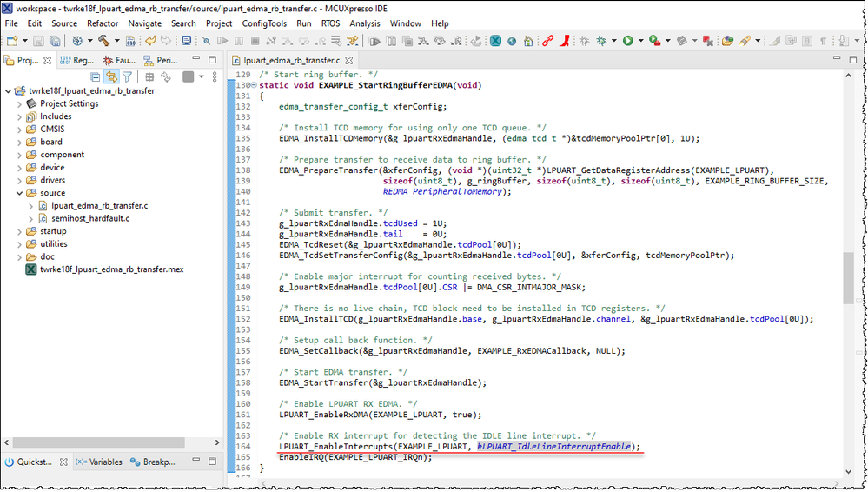Maximize the code editor area
The width and height of the screenshot is (868, 492).
coord(852,59)
